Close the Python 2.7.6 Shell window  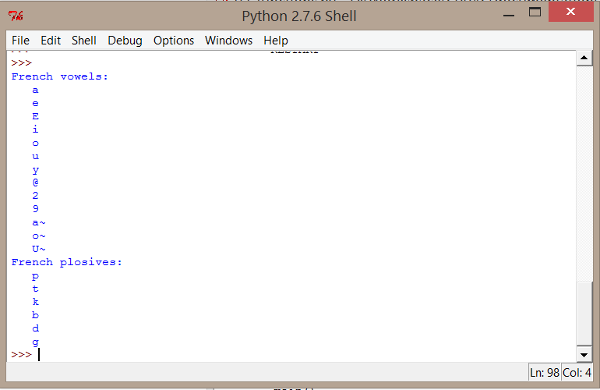coord(571,12)
